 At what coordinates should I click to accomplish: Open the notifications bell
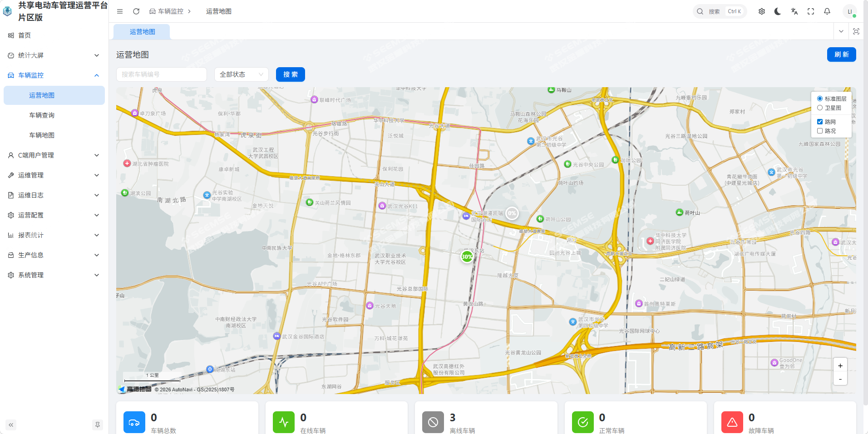827,11
